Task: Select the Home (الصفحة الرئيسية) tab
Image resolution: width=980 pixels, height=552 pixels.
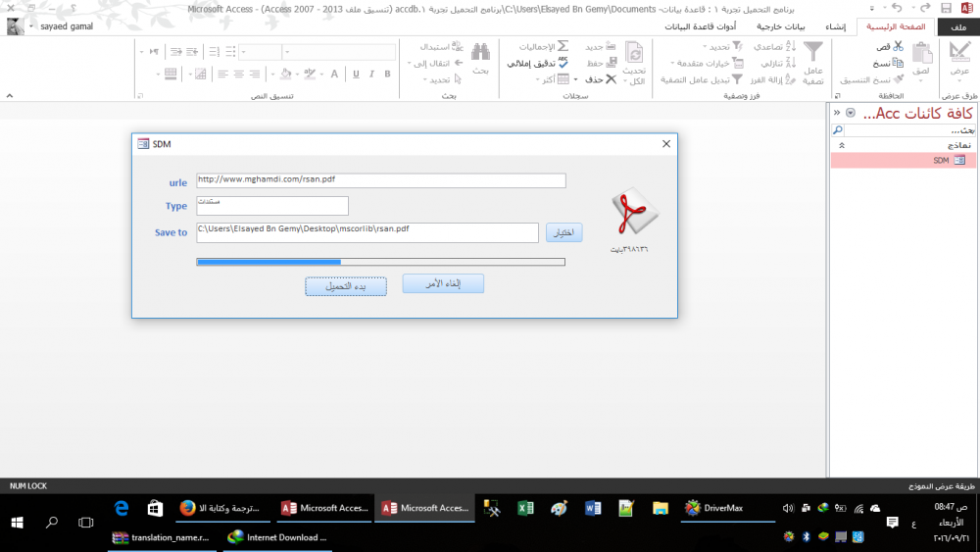Action: (x=896, y=26)
